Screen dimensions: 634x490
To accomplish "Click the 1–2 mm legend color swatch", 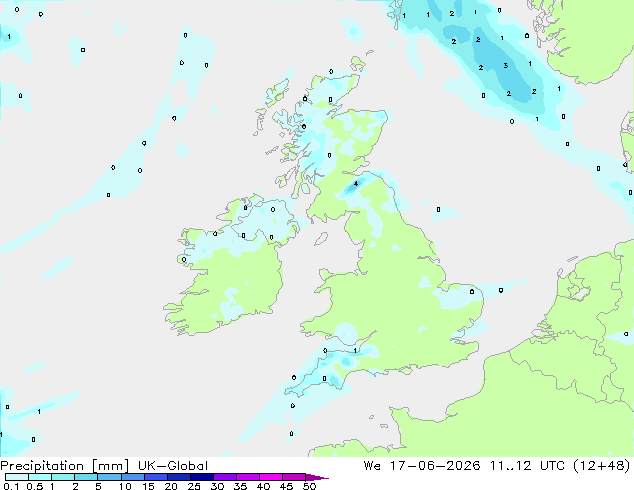I will [x=63, y=477].
